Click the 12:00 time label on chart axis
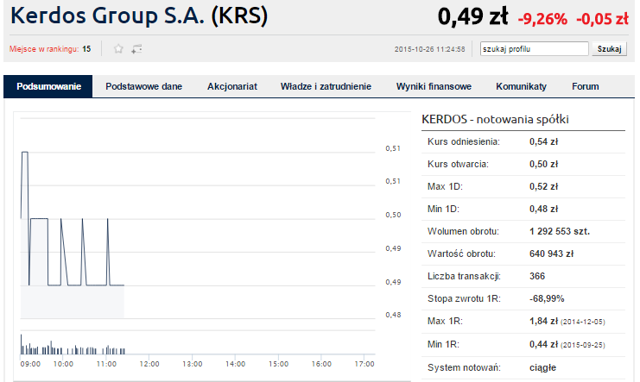 149,364
